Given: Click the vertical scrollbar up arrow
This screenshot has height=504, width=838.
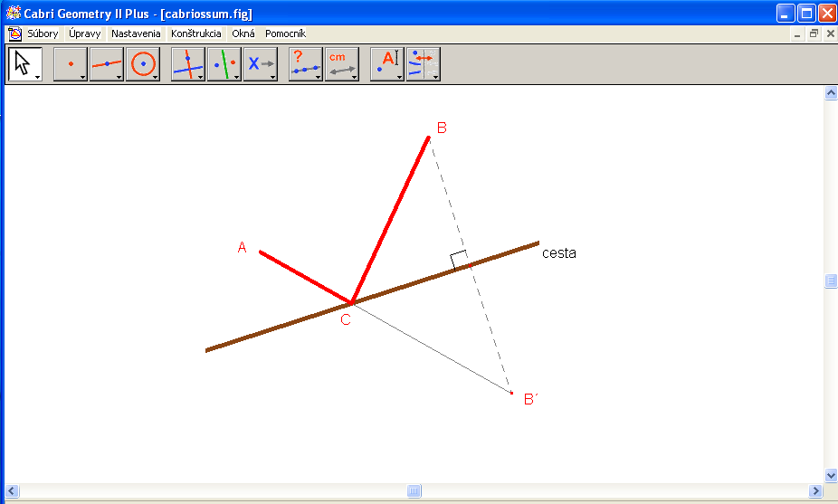Looking at the screenshot, I should [831, 93].
